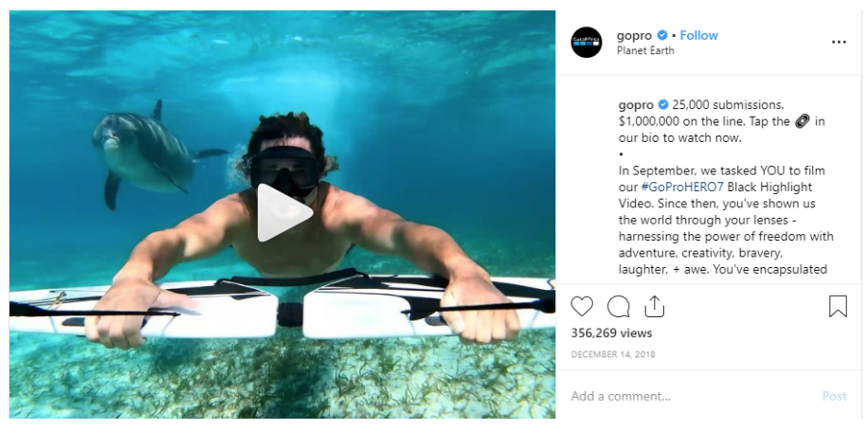Open the three-dot more options menu
The height and width of the screenshot is (430, 868).
tap(839, 42)
